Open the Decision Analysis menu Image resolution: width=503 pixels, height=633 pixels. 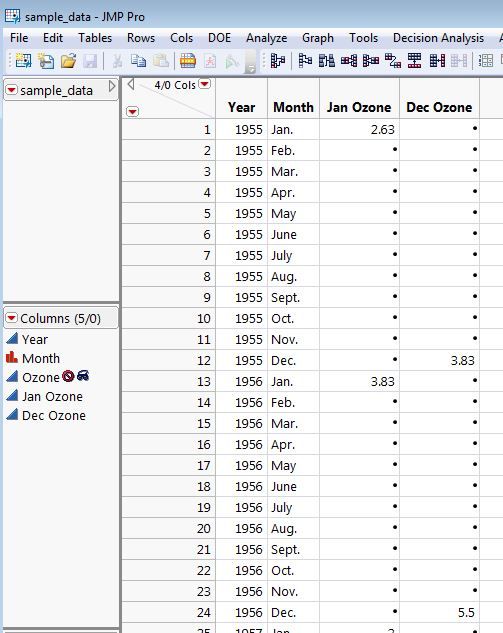[438, 38]
